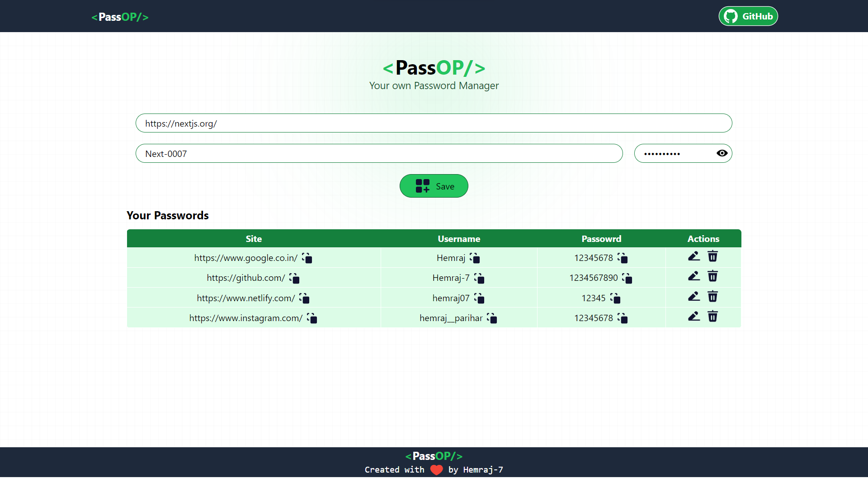
Task: Click the footer PassOP logo
Action: click(x=434, y=456)
